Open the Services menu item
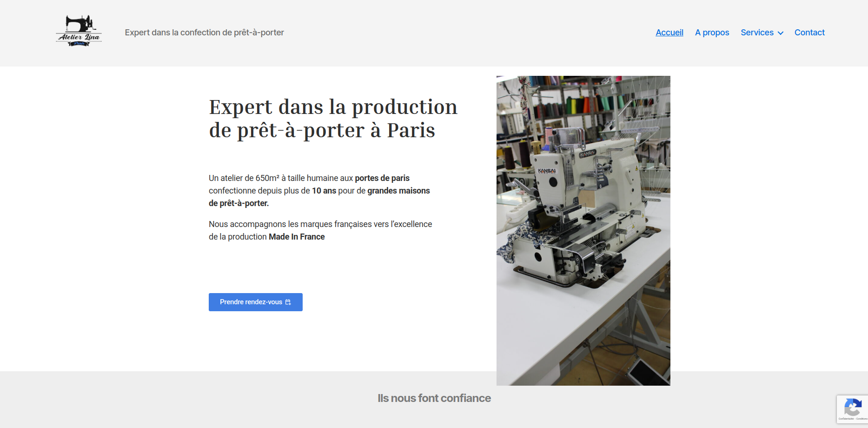 (x=757, y=33)
